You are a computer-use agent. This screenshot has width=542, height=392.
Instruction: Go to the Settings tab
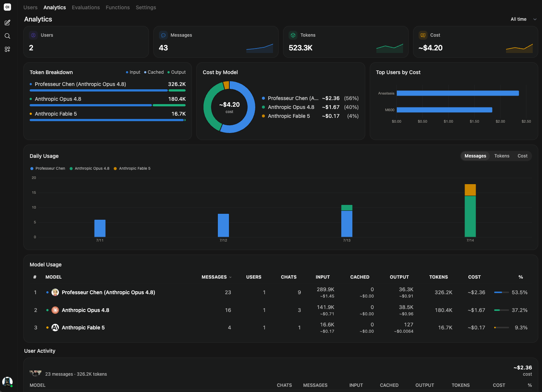click(x=146, y=7)
